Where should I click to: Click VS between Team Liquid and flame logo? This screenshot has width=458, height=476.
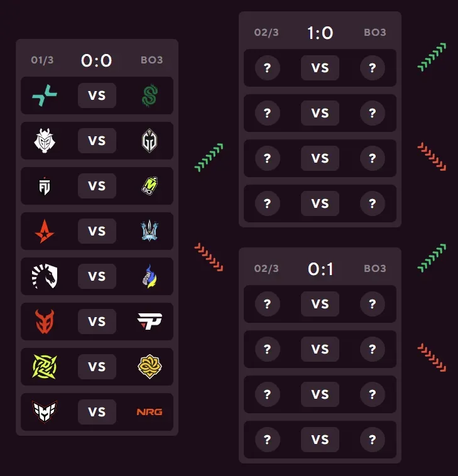pos(97,276)
